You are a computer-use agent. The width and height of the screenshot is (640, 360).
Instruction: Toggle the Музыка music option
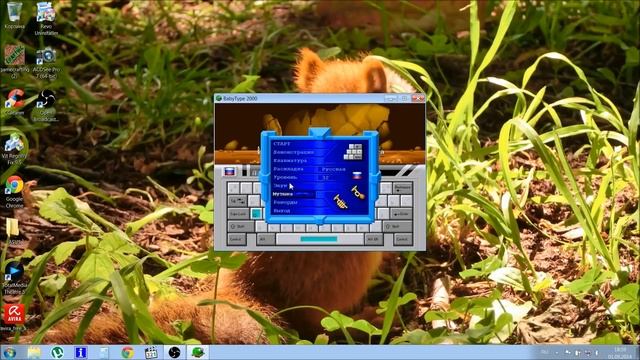[x=283, y=194]
